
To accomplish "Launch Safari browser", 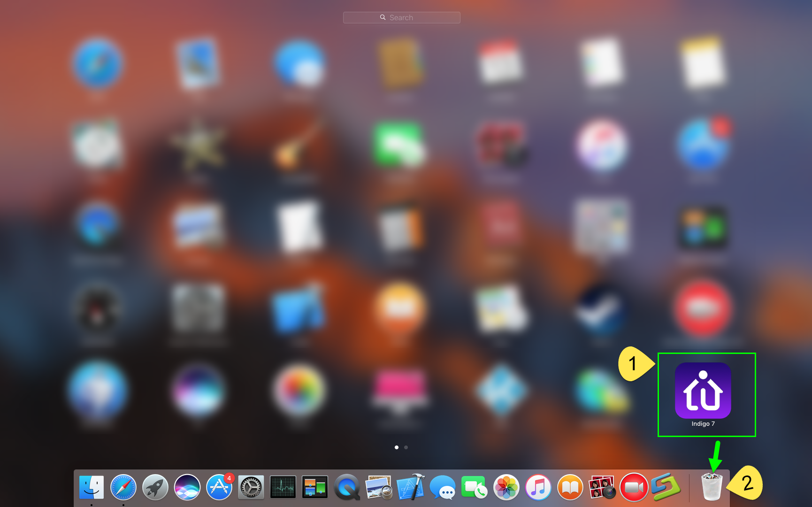I will coord(123,487).
